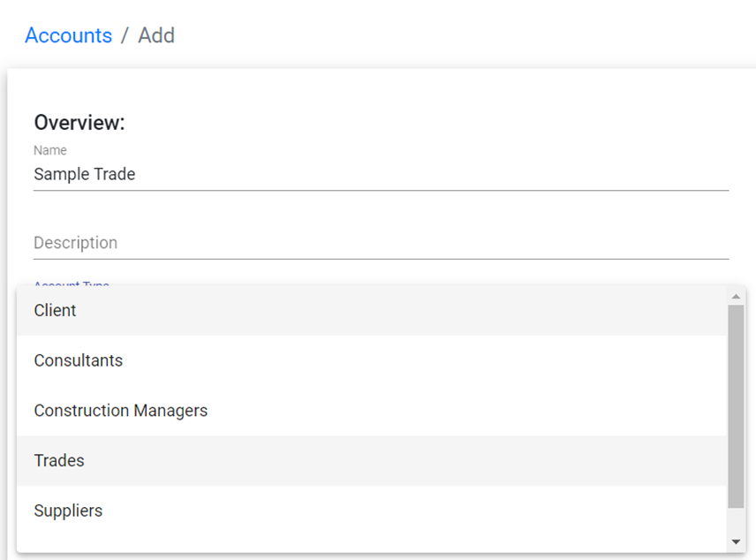
Task: Click the gray scrollbar thumb in the dropdown
Action: (x=736, y=406)
